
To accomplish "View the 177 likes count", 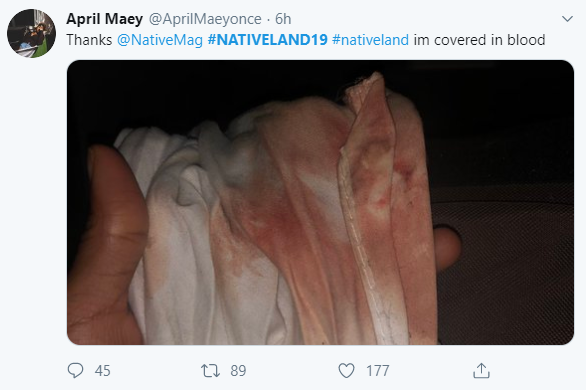I will tap(377, 371).
